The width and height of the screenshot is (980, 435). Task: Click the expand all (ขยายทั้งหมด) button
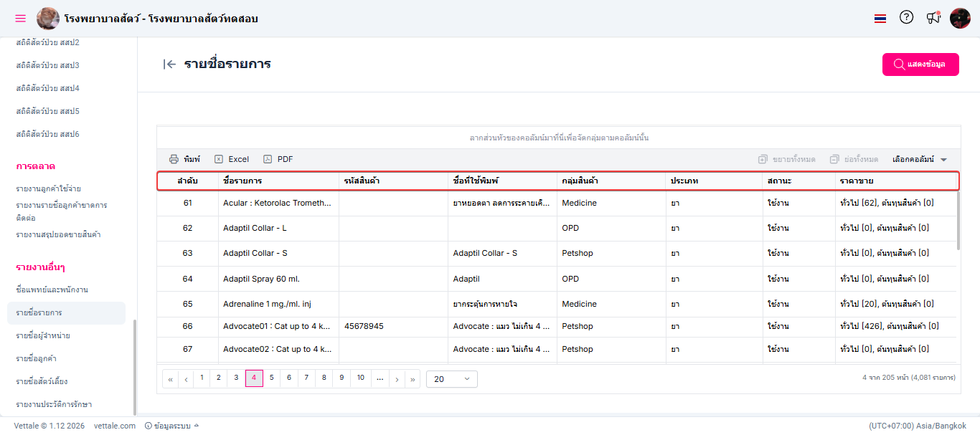point(786,159)
